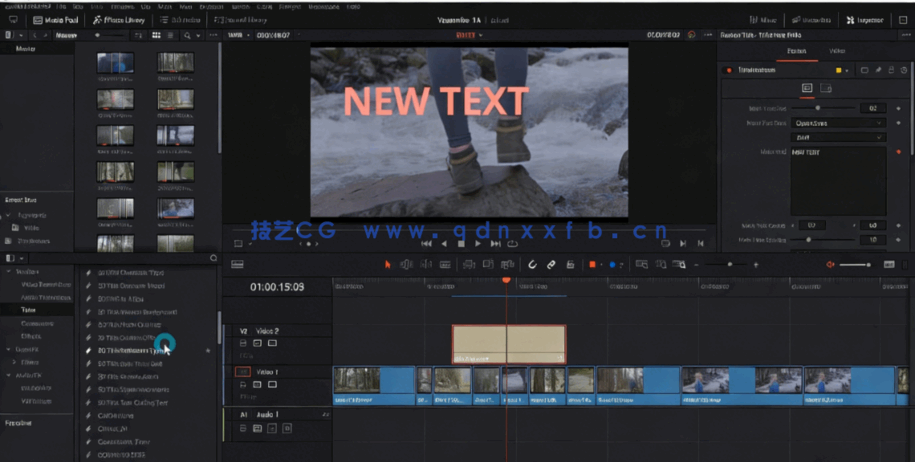Open the OpenSans font family dropdown

point(838,123)
